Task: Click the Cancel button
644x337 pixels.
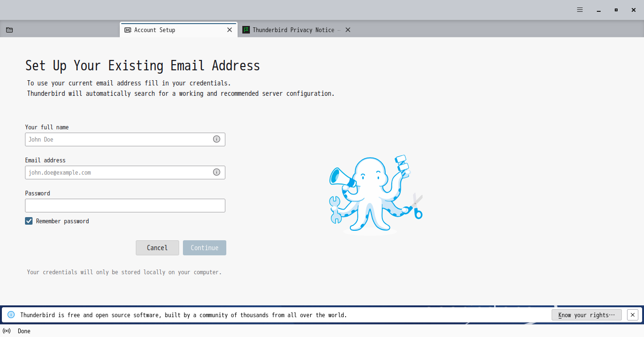Action: 157,248
